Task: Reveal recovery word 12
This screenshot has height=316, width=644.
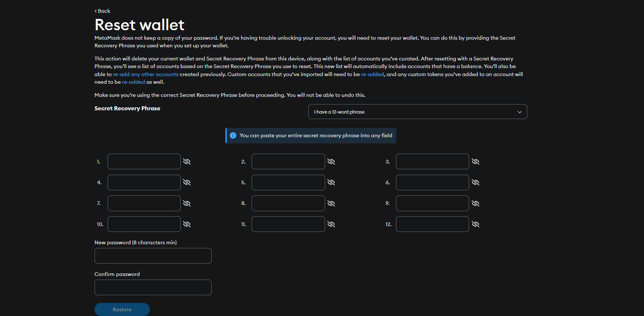Action: [x=475, y=224]
